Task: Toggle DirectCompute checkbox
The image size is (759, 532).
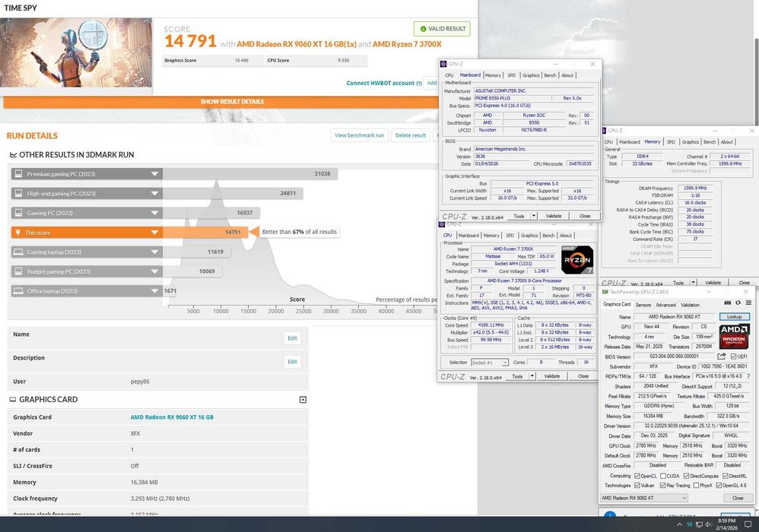Action: [x=687, y=476]
